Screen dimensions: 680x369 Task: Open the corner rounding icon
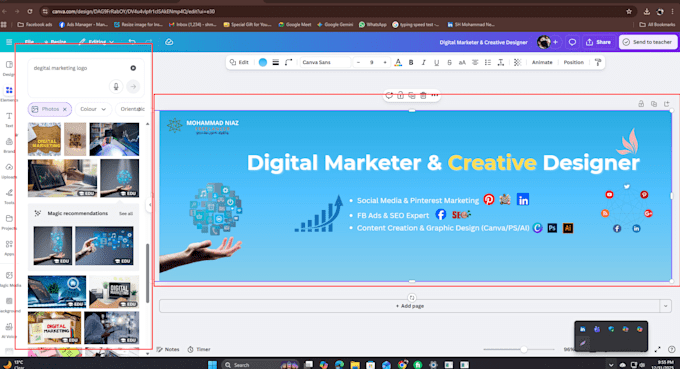coord(288,62)
